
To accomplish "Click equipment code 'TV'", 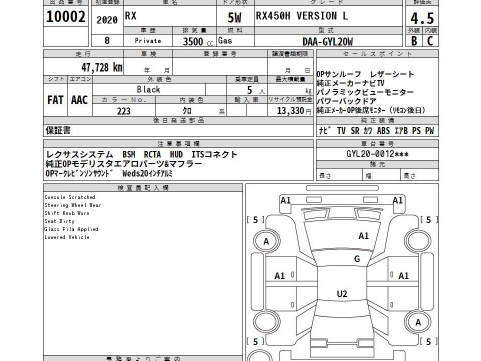I will tap(341, 131).
